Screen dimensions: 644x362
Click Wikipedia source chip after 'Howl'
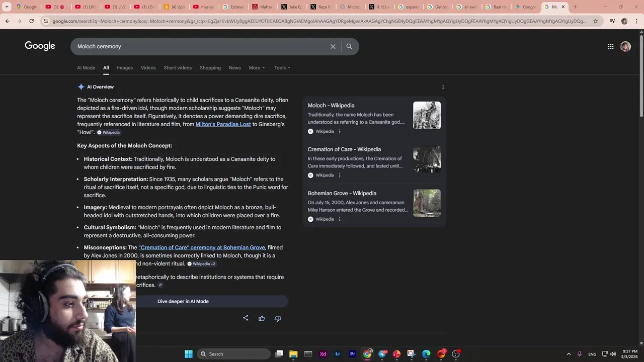coord(109,133)
